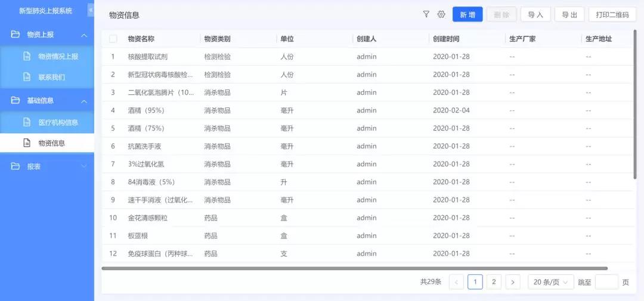Open the table filter funnel icon

[x=426, y=14]
